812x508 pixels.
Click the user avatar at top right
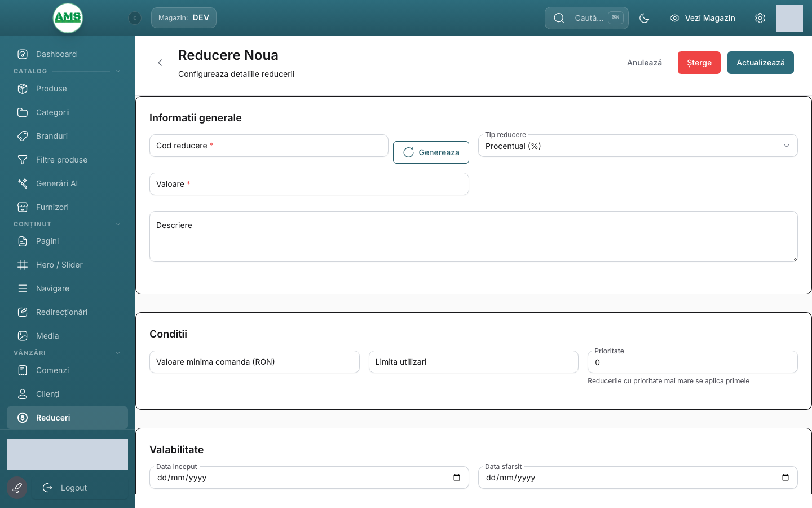[789, 18]
